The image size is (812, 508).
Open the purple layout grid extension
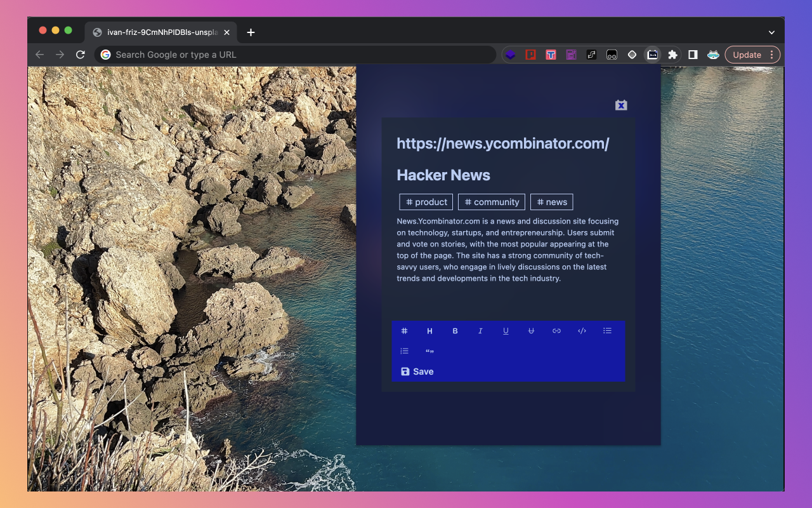pos(571,55)
